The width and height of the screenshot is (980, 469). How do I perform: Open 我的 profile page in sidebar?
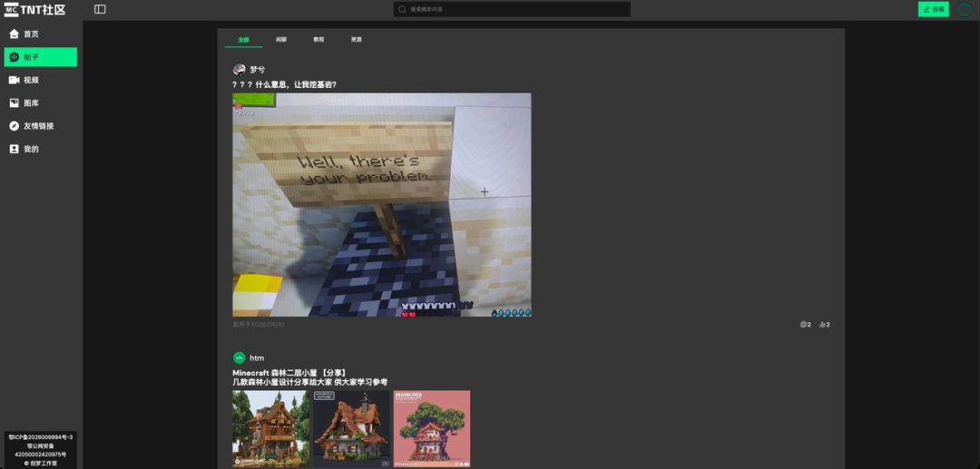[x=41, y=150]
